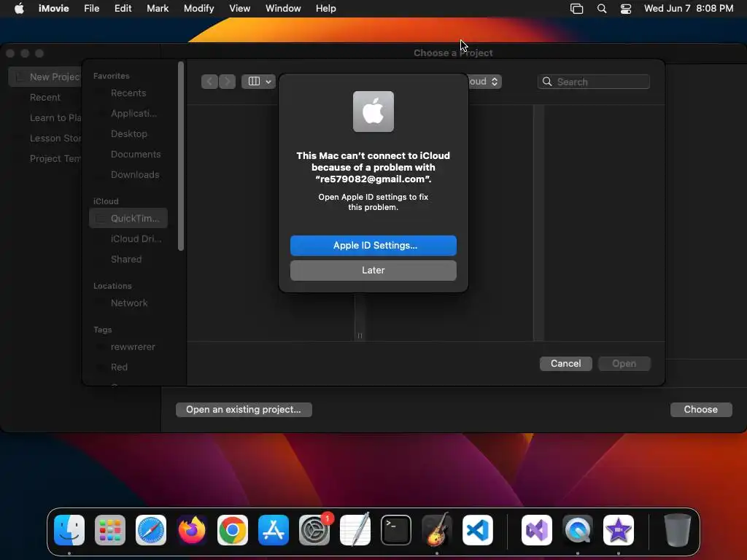
Task: Launch Safari from the dock
Action: pyautogui.click(x=151, y=529)
